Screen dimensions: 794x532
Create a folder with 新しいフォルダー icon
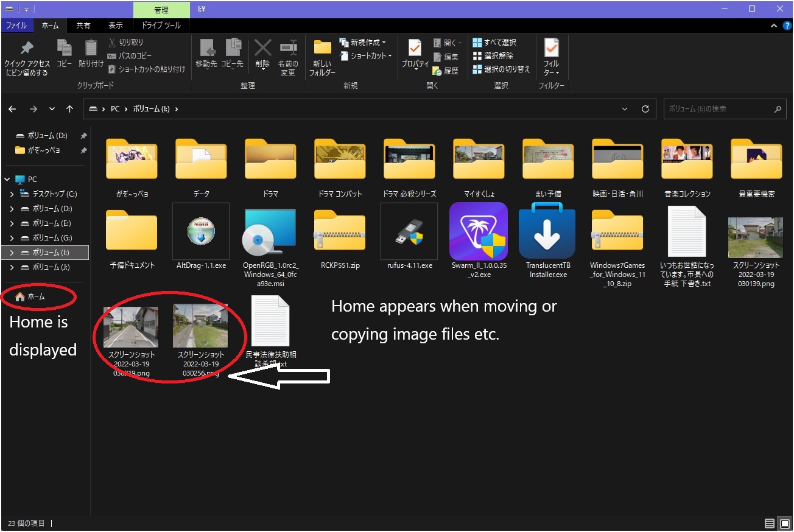pos(322,48)
